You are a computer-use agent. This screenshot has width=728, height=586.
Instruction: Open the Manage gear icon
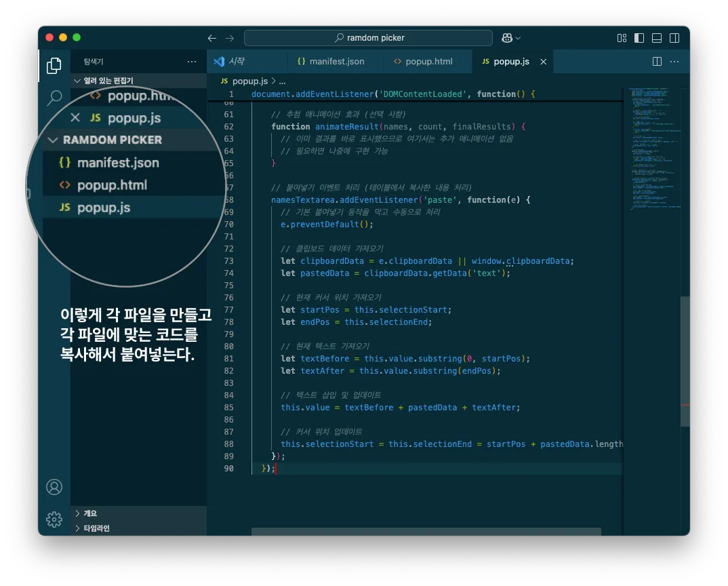[x=54, y=519]
